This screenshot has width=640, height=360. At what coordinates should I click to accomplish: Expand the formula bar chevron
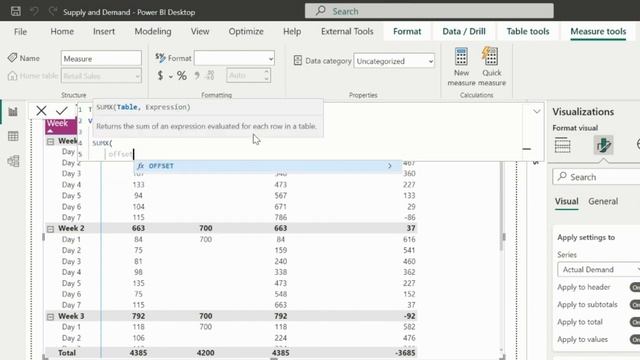tap(536, 111)
